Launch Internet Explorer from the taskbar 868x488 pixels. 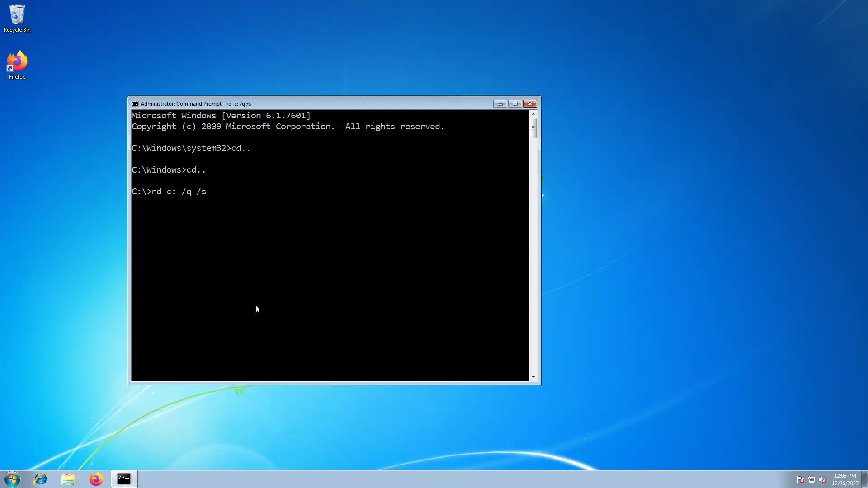pyautogui.click(x=41, y=479)
